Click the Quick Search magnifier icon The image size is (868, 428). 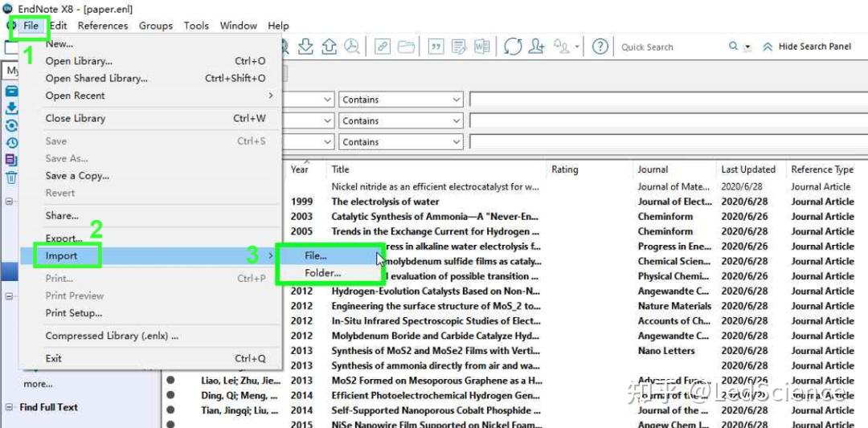pos(733,47)
